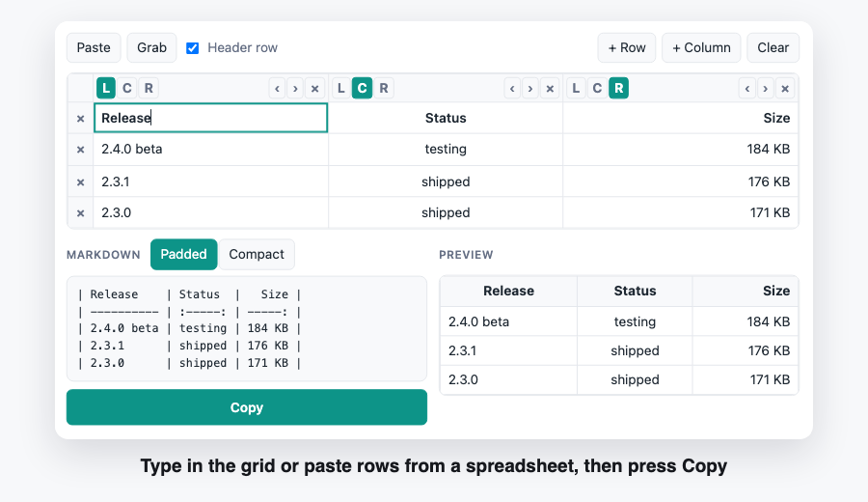The height and width of the screenshot is (502, 868).
Task: Focus the Release header cell input
Action: coord(211,118)
